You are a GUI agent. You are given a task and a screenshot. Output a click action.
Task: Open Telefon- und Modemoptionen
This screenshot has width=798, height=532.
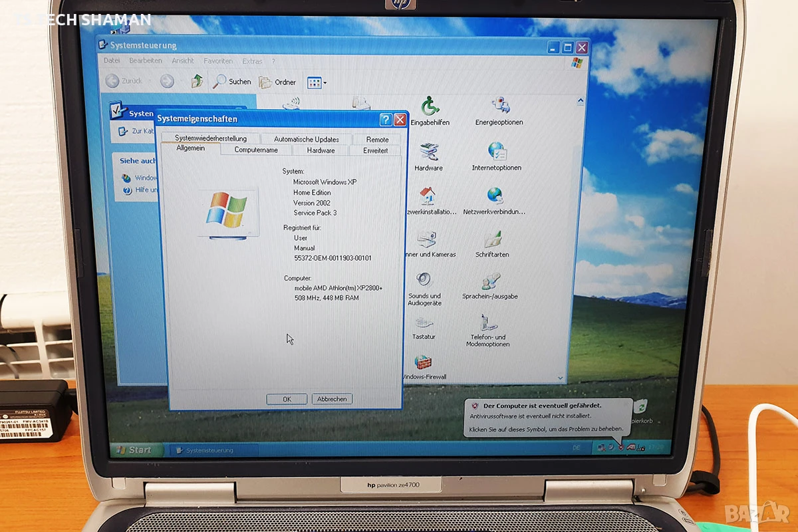click(488, 331)
